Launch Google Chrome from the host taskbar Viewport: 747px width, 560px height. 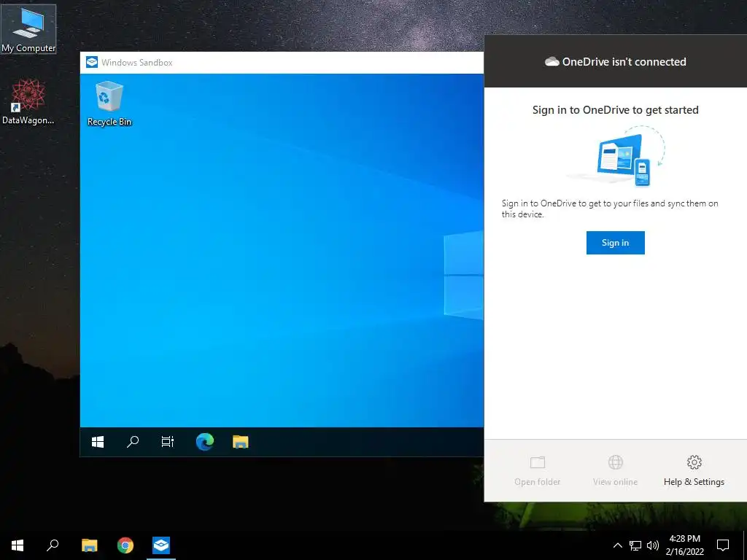125,545
